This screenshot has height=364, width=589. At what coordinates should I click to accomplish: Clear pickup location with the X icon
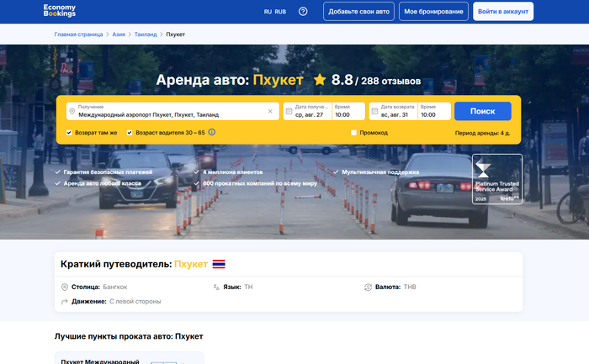[270, 112]
